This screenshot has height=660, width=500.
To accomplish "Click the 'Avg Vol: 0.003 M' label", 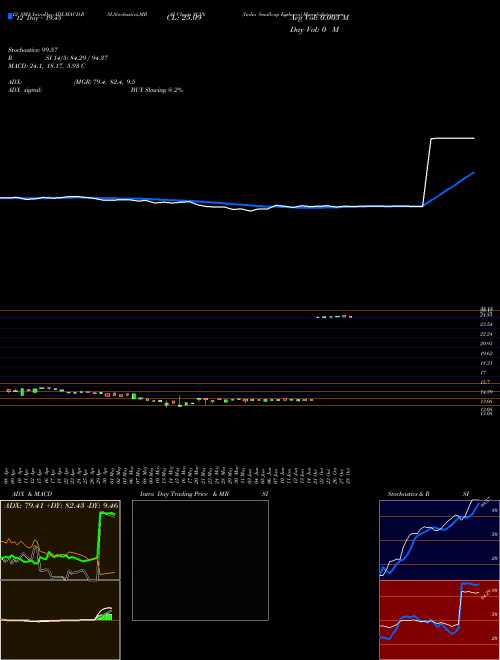I will pyautogui.click(x=321, y=18).
